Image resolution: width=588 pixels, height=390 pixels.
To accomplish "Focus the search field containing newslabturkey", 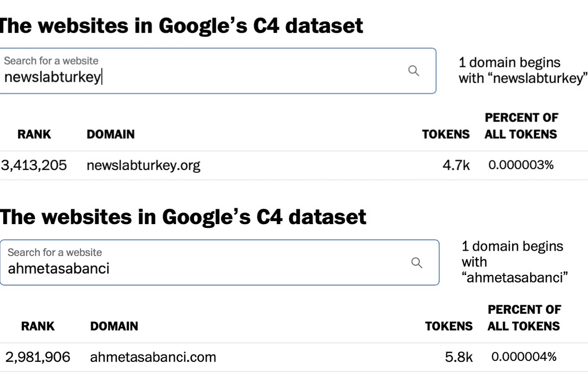I will [x=218, y=71].
